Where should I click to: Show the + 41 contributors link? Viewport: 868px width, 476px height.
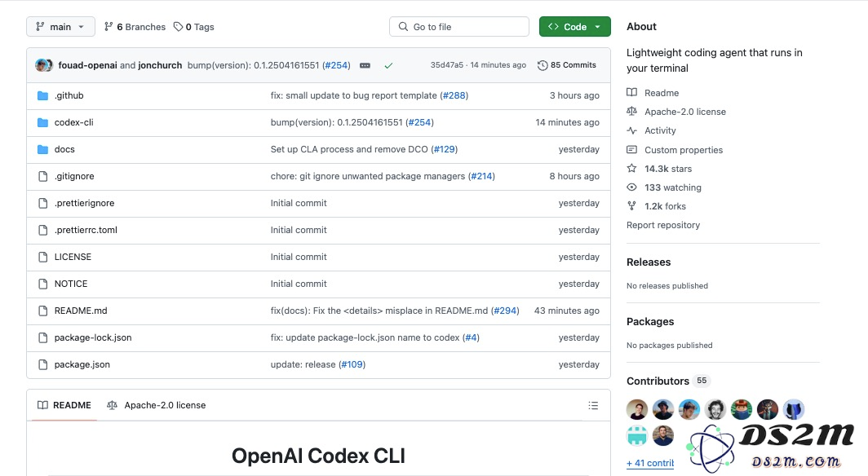650,463
